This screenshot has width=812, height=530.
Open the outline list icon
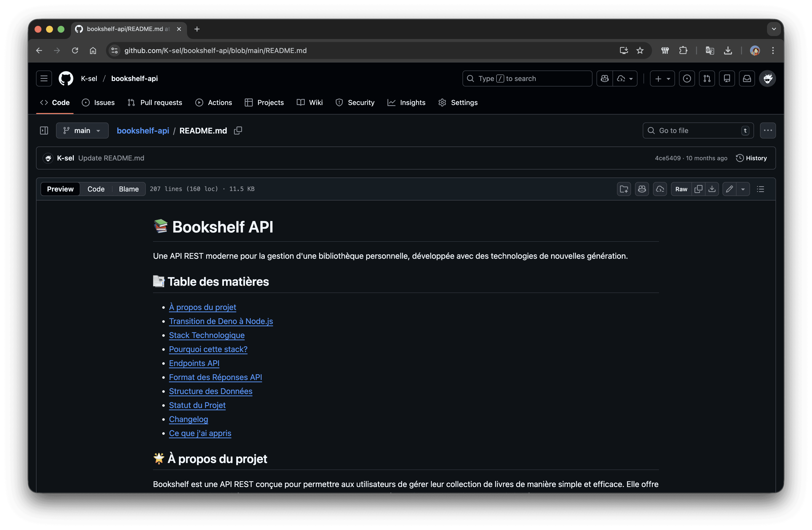click(x=760, y=189)
